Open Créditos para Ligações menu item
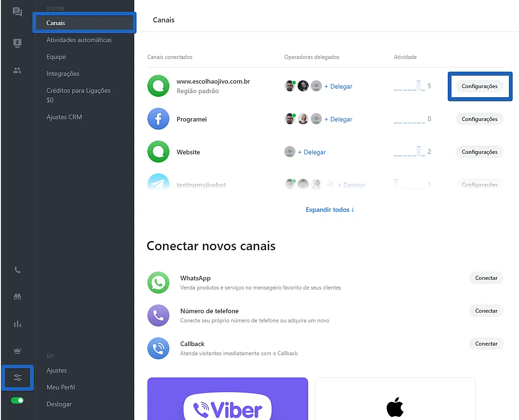Screen dimensions: 519x420 tap(79, 95)
